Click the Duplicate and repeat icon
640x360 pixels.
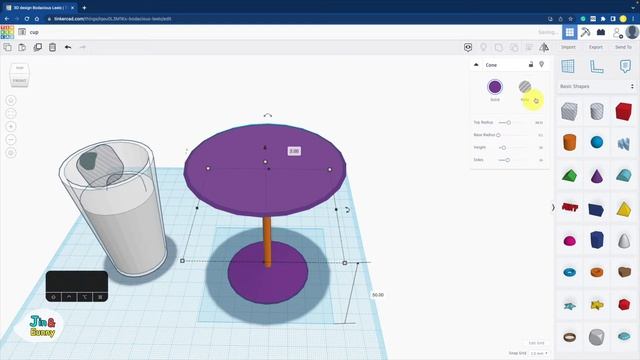click(38, 47)
